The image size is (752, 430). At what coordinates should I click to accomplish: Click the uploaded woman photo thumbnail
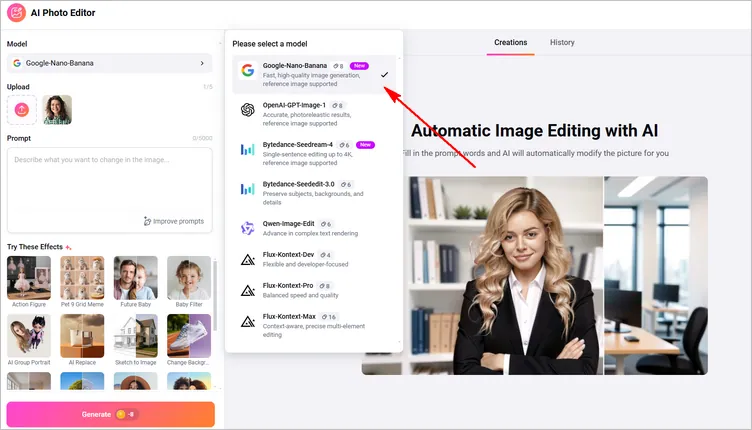[x=57, y=110]
